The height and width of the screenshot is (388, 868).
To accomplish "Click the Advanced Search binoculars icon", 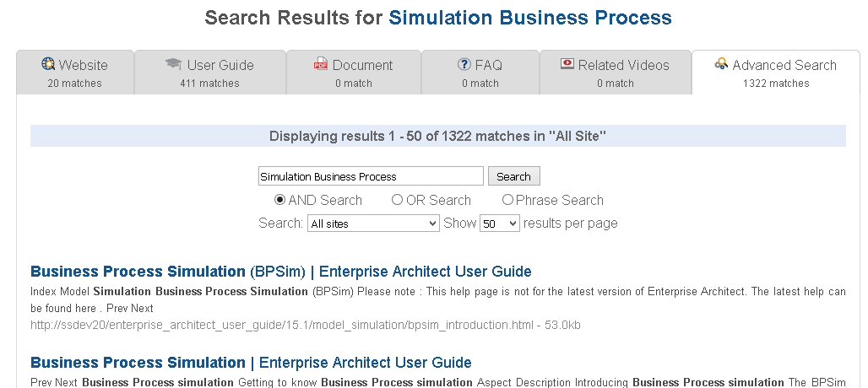I will (x=721, y=64).
